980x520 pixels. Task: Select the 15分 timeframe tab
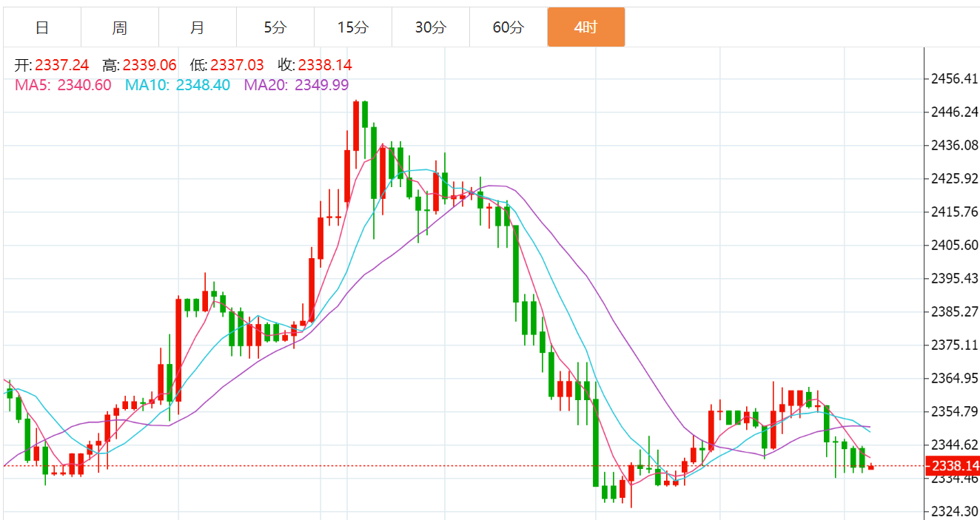353,27
